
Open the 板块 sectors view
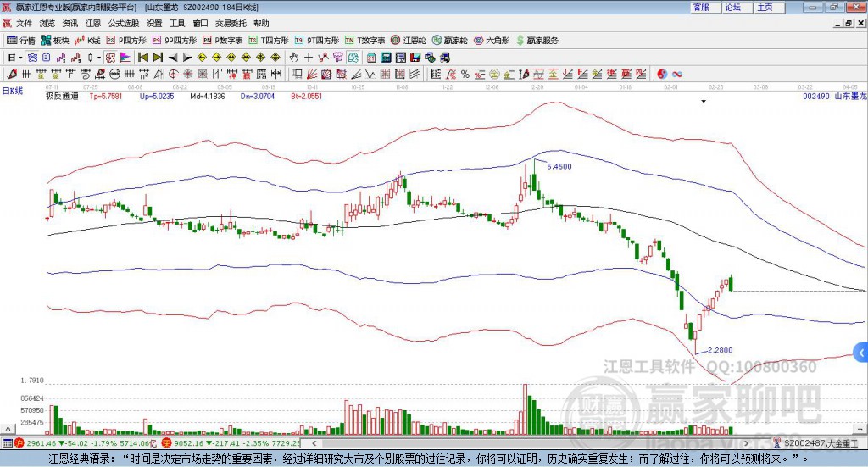55,41
